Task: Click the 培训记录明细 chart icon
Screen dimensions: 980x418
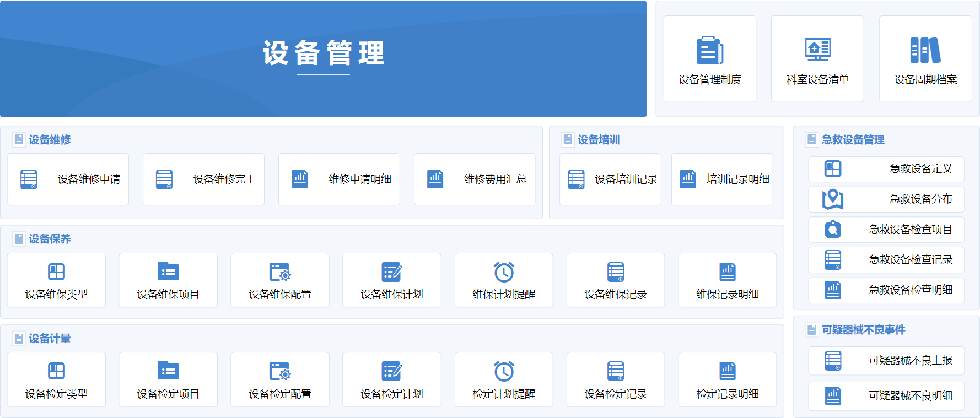Action: click(x=688, y=180)
